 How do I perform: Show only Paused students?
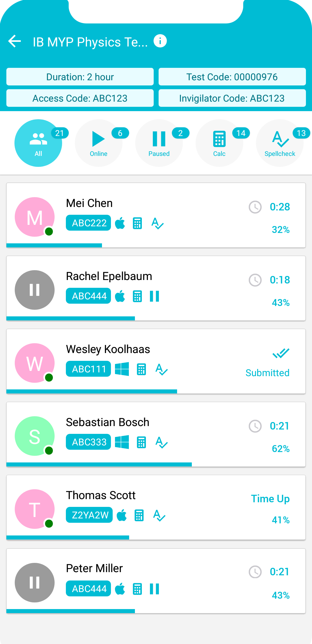point(159,143)
